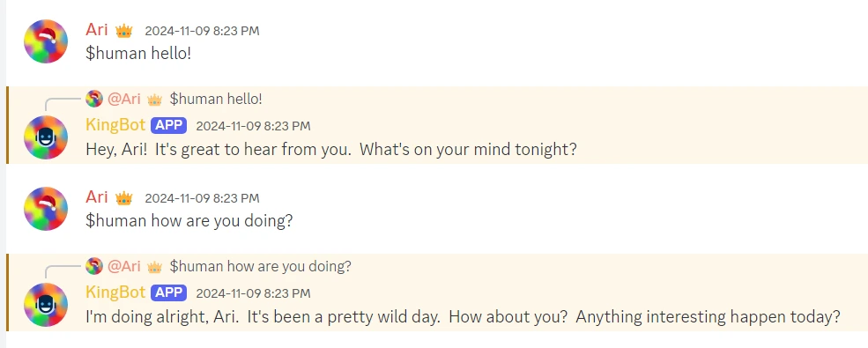Jump to the replied '$human how are you doing?' preview
The width and height of the screenshot is (868, 348).
(260, 266)
